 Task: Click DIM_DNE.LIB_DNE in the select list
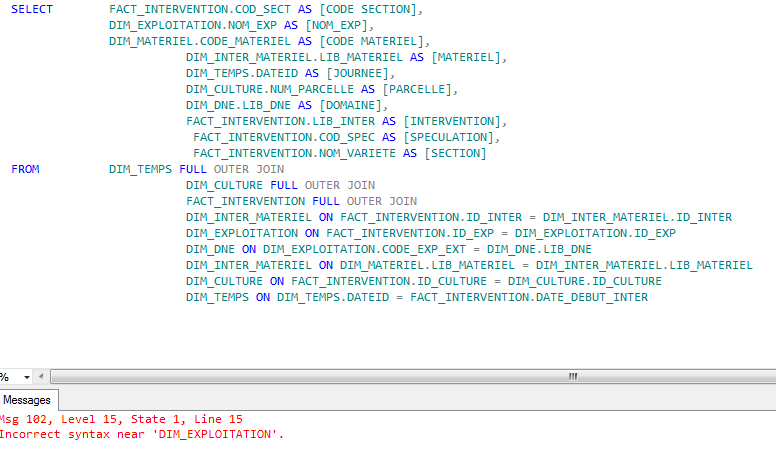239,105
